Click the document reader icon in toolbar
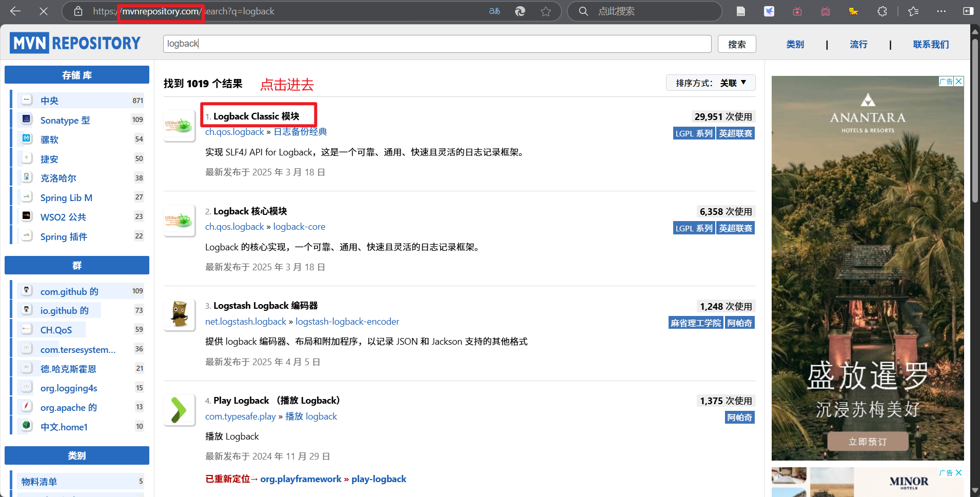This screenshot has width=980, height=497. point(740,11)
